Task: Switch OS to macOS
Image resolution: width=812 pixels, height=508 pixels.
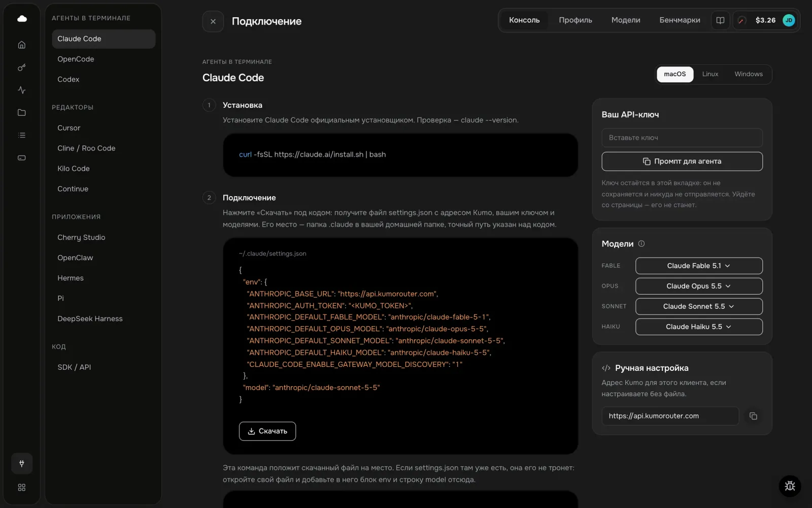Action: tap(675, 74)
